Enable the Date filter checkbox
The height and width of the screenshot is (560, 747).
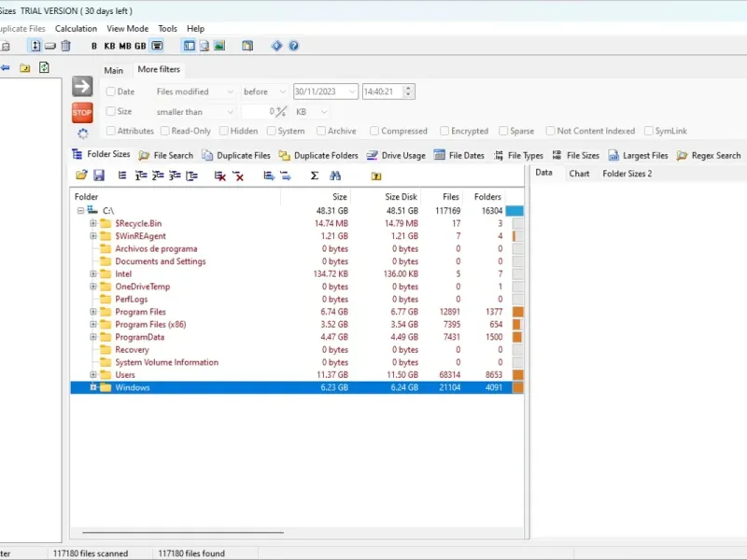click(x=111, y=91)
